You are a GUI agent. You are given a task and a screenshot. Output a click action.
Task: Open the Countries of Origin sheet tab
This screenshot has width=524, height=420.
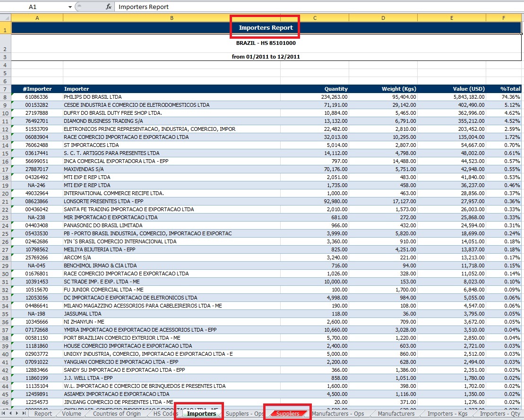click(x=117, y=414)
